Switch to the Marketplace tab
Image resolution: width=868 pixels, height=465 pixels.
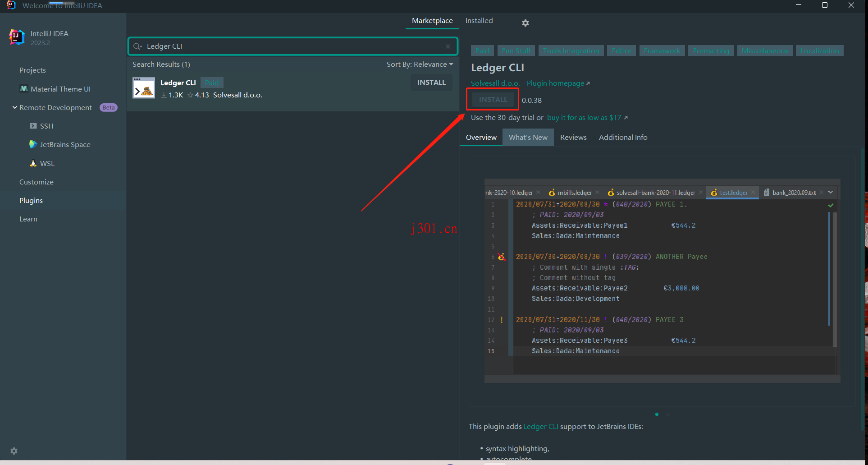(x=432, y=21)
